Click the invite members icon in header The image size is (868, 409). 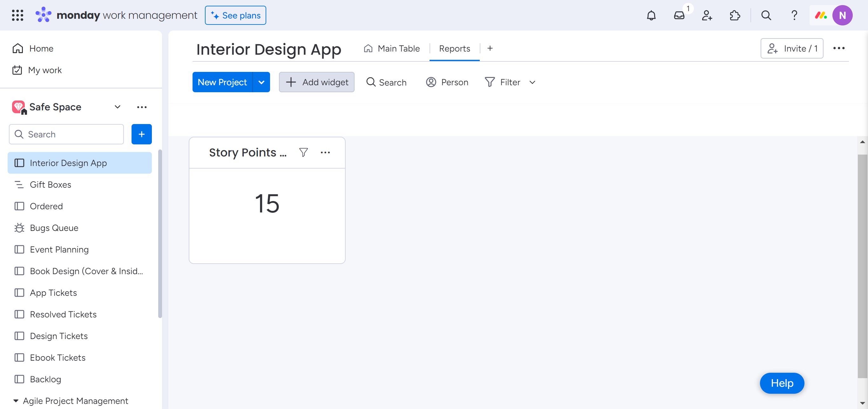pyautogui.click(x=707, y=16)
